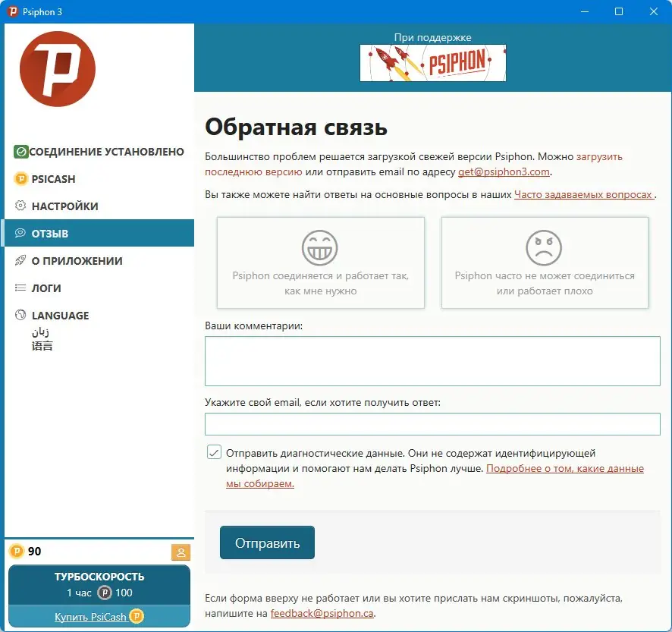Open the Купить PsiCash link
Viewport: 672px width, 632px height.
click(x=90, y=617)
